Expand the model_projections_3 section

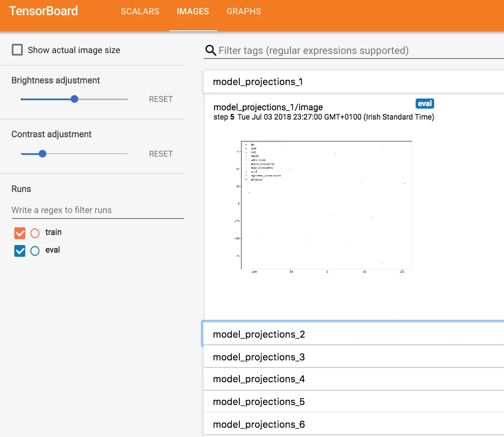(x=259, y=357)
